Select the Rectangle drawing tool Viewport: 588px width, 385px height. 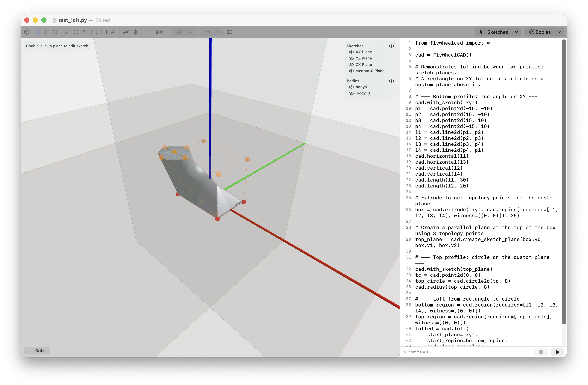104,32
